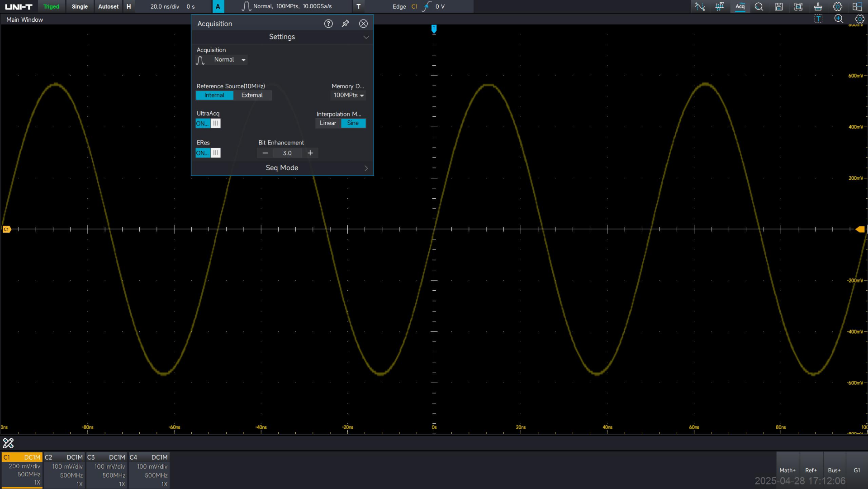
Task: Select External reference source
Action: tap(252, 95)
